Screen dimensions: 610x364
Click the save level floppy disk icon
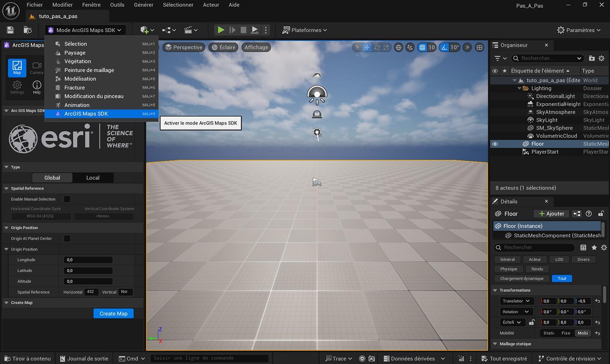point(10,30)
